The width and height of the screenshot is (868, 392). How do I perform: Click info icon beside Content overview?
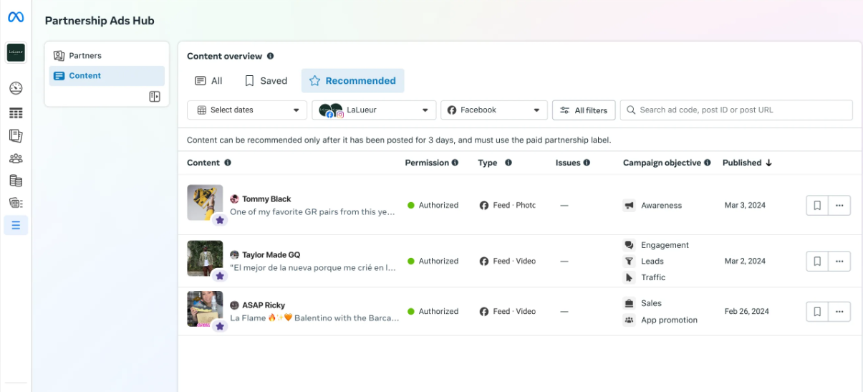click(x=271, y=56)
